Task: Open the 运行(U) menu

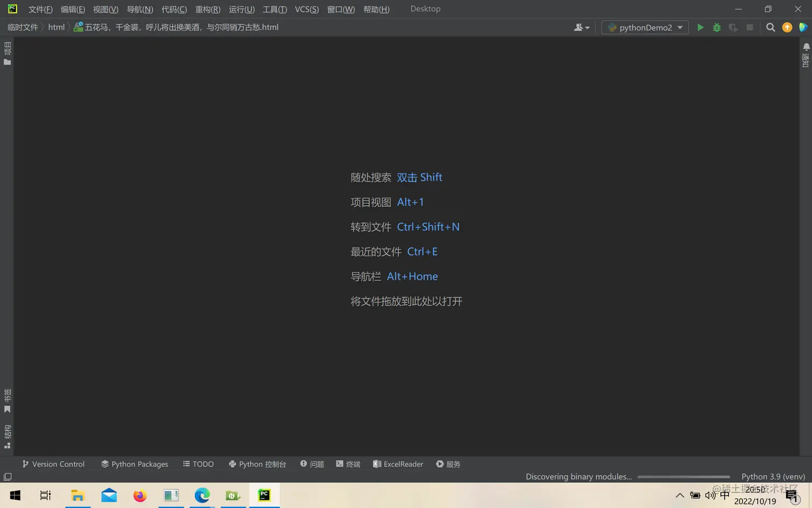Action: [x=242, y=9]
